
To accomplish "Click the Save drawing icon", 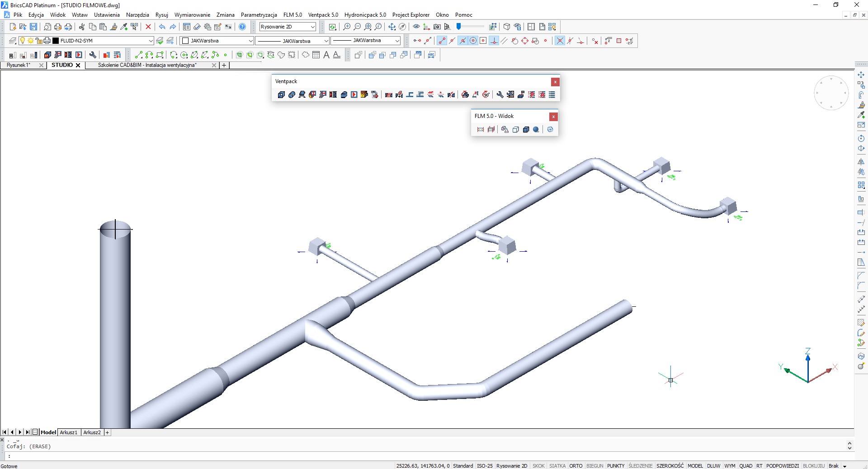I will [33, 27].
